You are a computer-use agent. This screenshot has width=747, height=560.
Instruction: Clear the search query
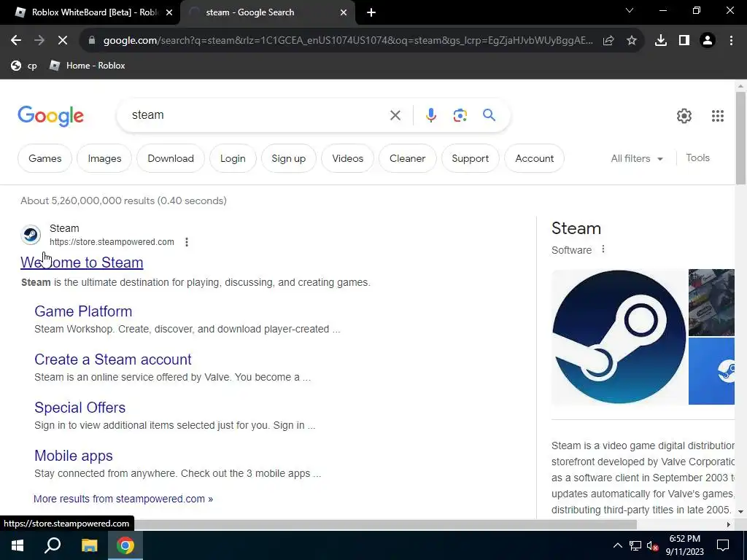coord(395,115)
